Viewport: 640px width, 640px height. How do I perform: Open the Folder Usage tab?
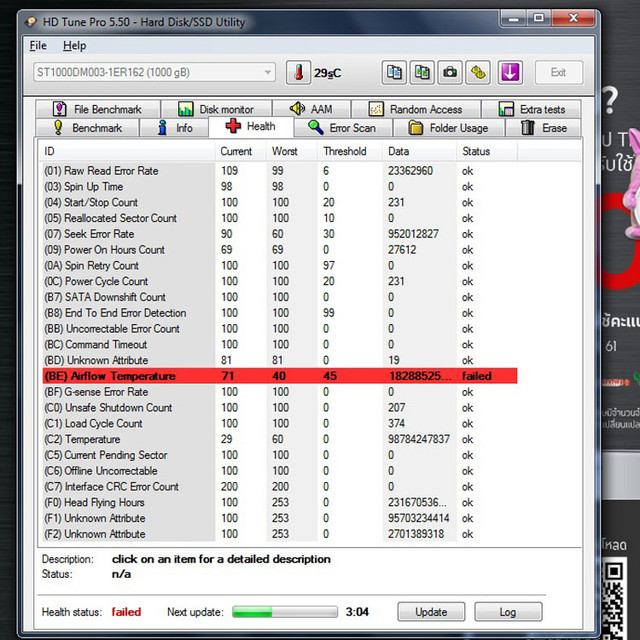[x=449, y=128]
